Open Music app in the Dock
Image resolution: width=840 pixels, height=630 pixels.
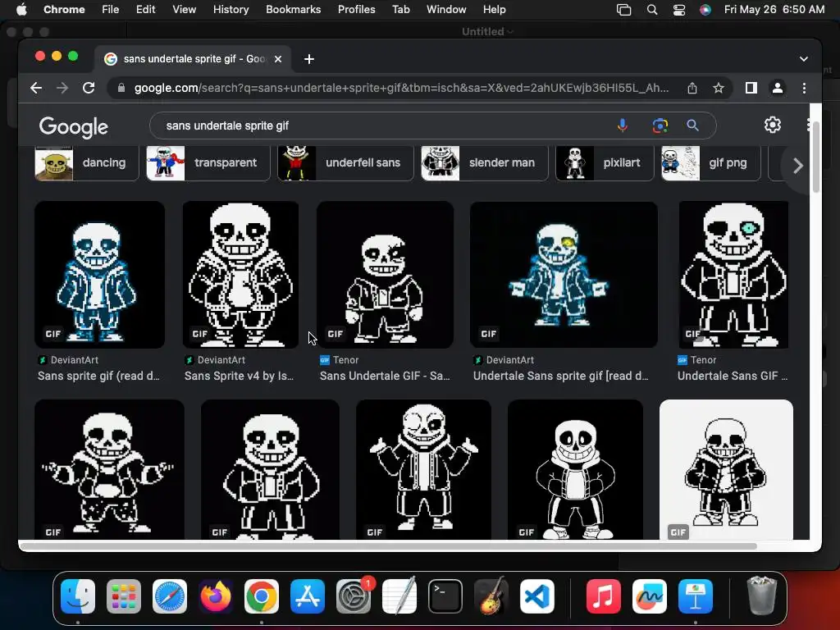(603, 596)
